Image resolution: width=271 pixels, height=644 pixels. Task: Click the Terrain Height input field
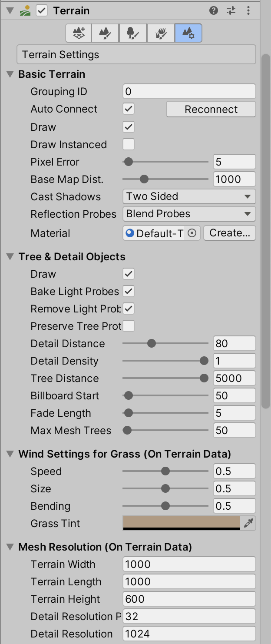point(189,599)
